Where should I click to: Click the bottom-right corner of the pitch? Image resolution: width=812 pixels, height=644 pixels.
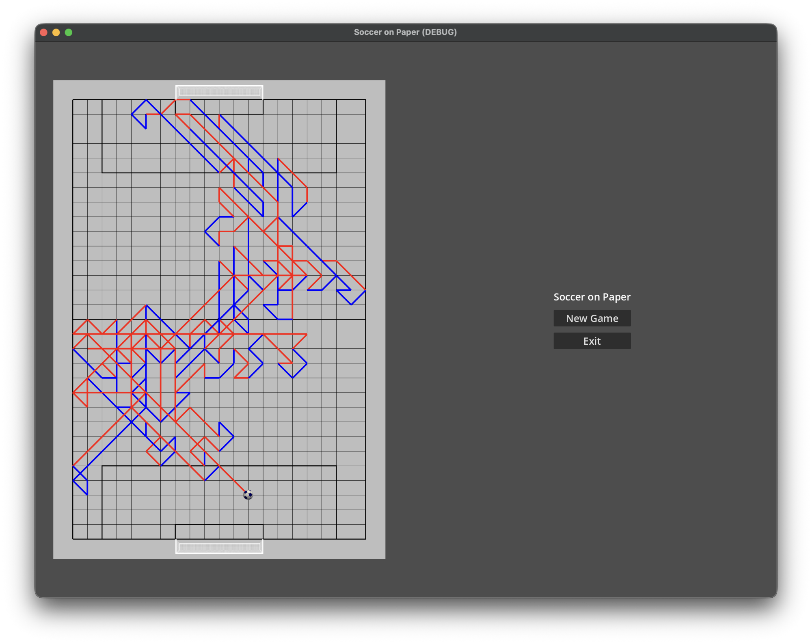(365, 539)
